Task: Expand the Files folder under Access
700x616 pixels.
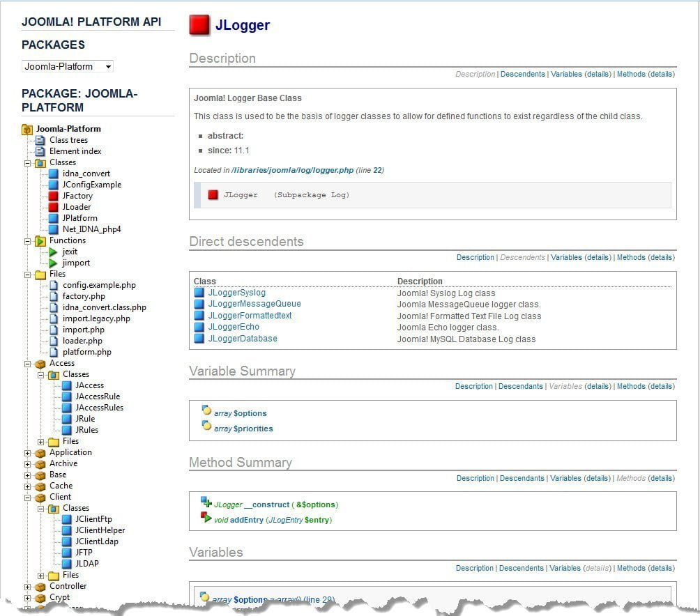Action: coord(40,442)
